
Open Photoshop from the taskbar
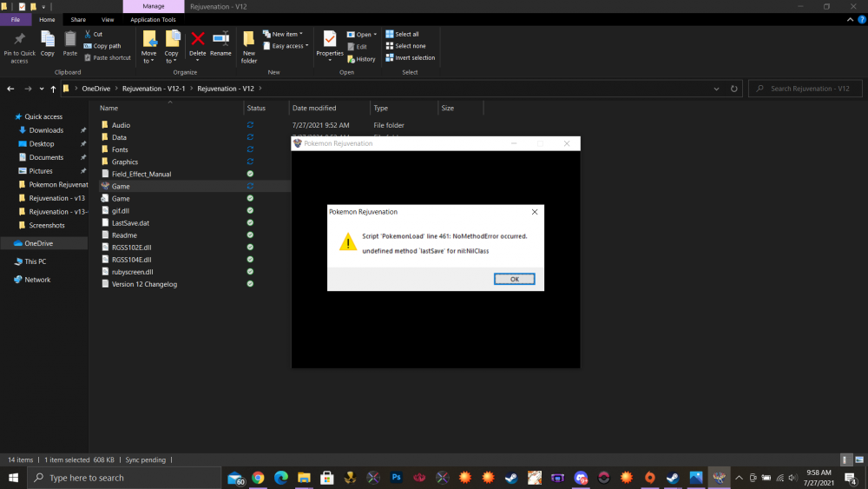point(397,478)
